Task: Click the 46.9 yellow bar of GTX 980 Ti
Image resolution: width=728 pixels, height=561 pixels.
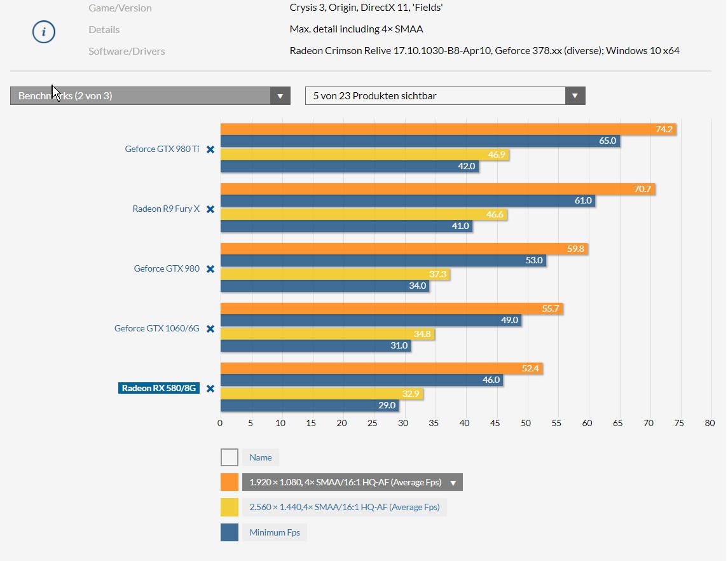Action: (x=365, y=155)
